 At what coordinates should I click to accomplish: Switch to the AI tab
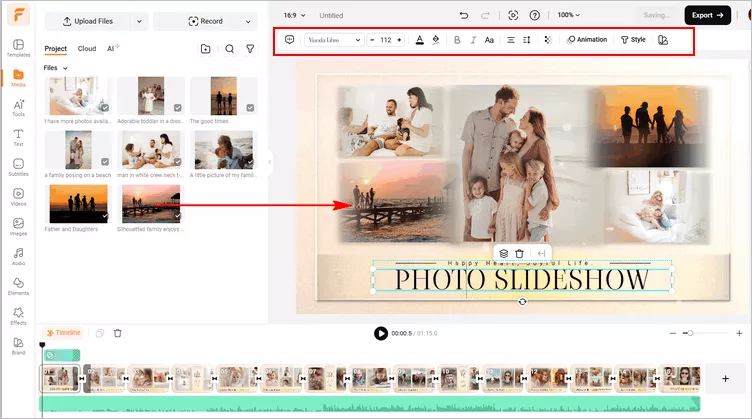(112, 48)
